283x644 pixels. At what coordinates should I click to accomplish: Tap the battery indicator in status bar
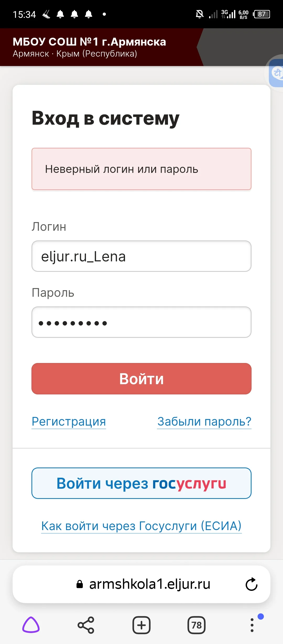pos(262,14)
